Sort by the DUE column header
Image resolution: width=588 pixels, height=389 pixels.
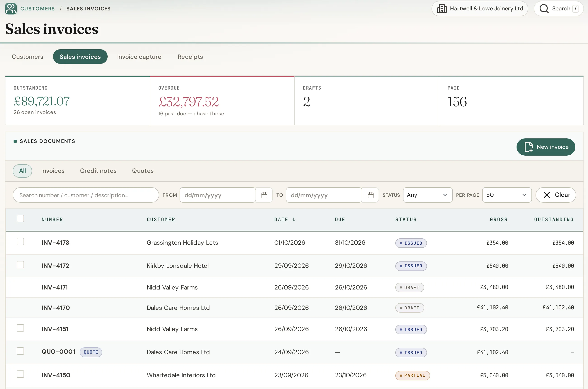pos(340,220)
